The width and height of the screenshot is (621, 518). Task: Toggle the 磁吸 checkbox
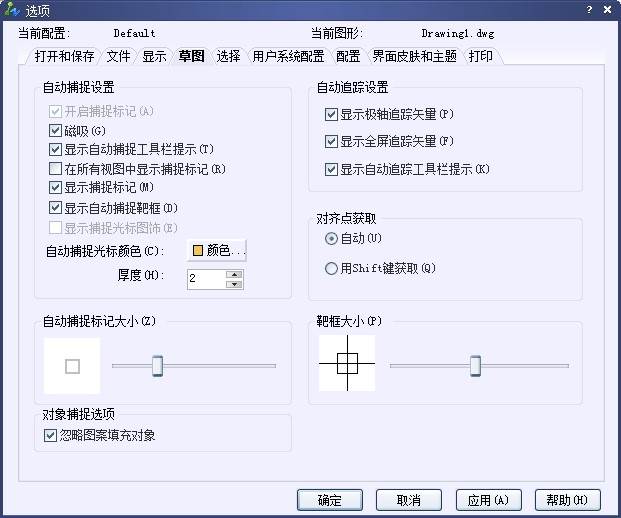[x=56, y=130]
